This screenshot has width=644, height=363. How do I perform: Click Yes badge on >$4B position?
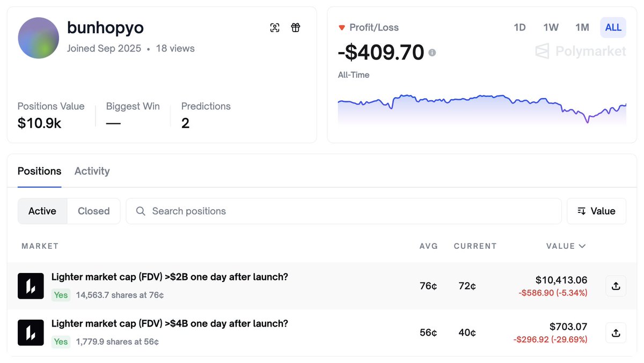click(x=61, y=342)
